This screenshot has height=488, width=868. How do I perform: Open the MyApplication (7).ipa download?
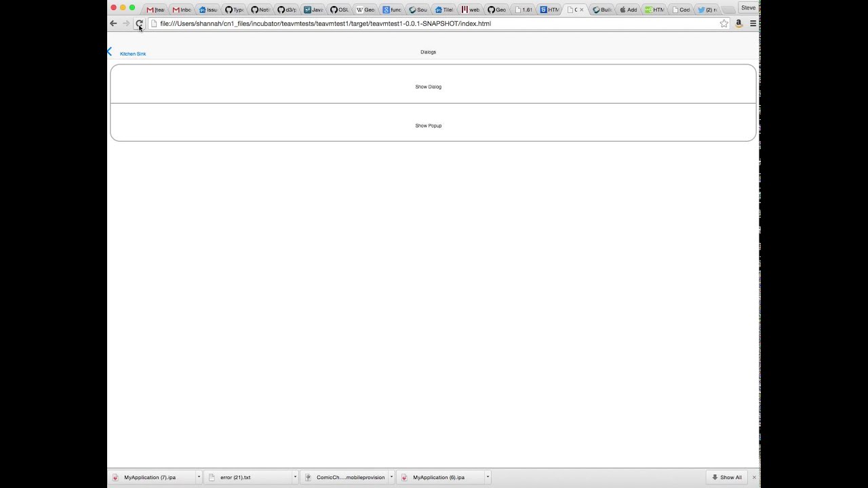(x=152, y=477)
